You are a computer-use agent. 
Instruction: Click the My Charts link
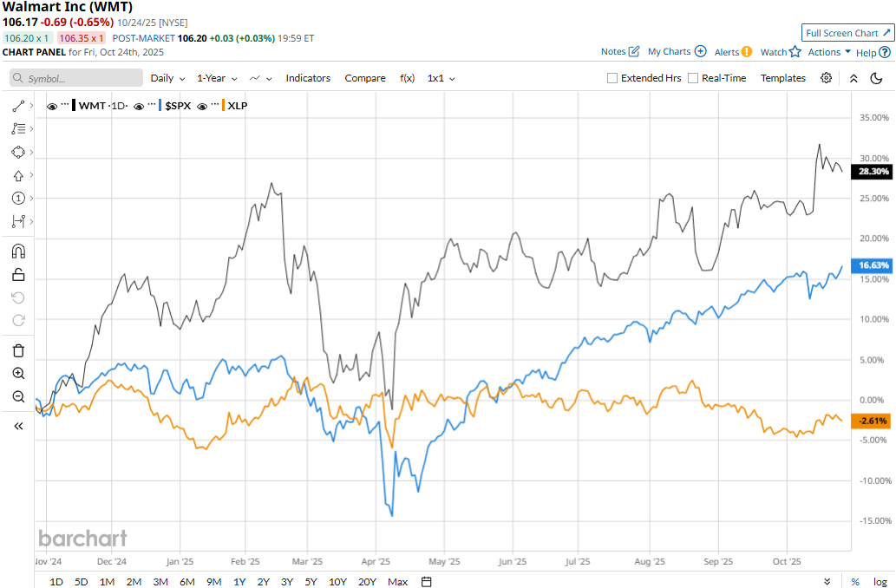coord(669,51)
